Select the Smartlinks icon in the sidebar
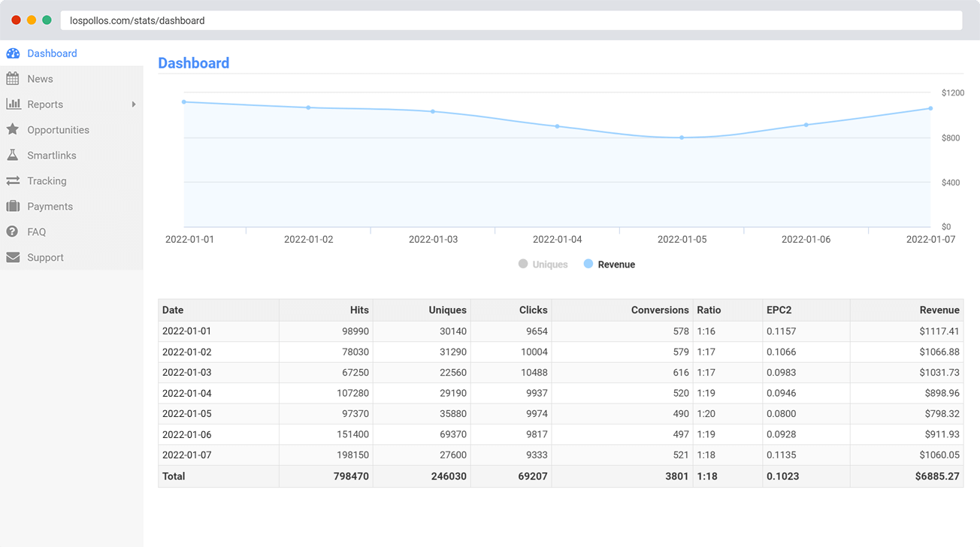The width and height of the screenshot is (980, 547). (14, 155)
